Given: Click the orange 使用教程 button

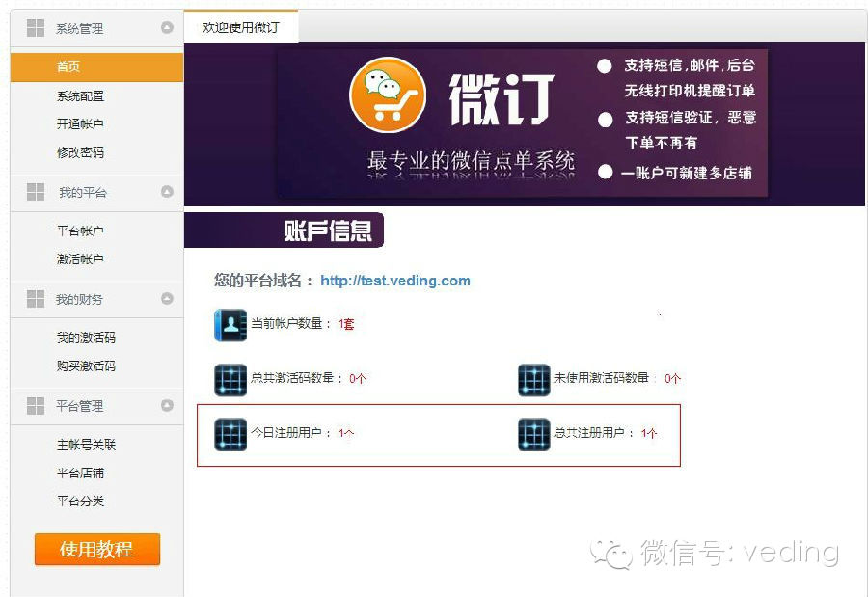Looking at the screenshot, I should [x=97, y=550].
